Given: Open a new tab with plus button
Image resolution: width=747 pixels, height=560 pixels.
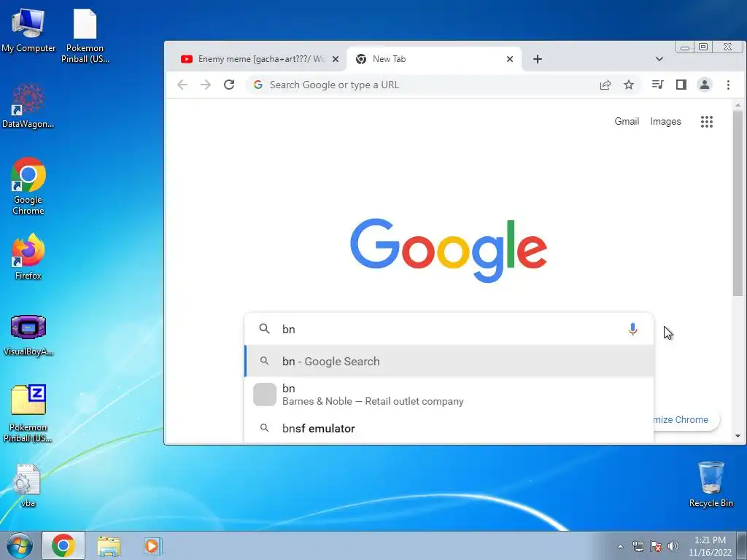Looking at the screenshot, I should [x=538, y=59].
